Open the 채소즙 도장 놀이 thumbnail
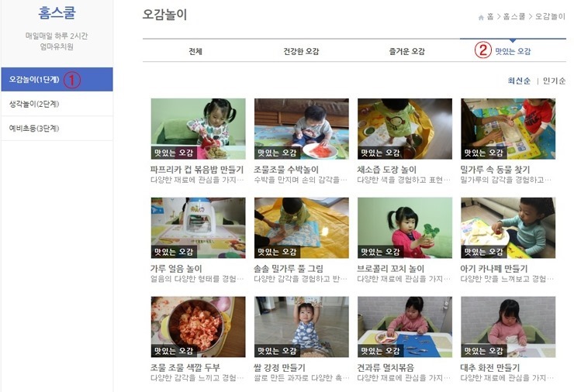Viewport: 574px width, 392px height. [405, 129]
